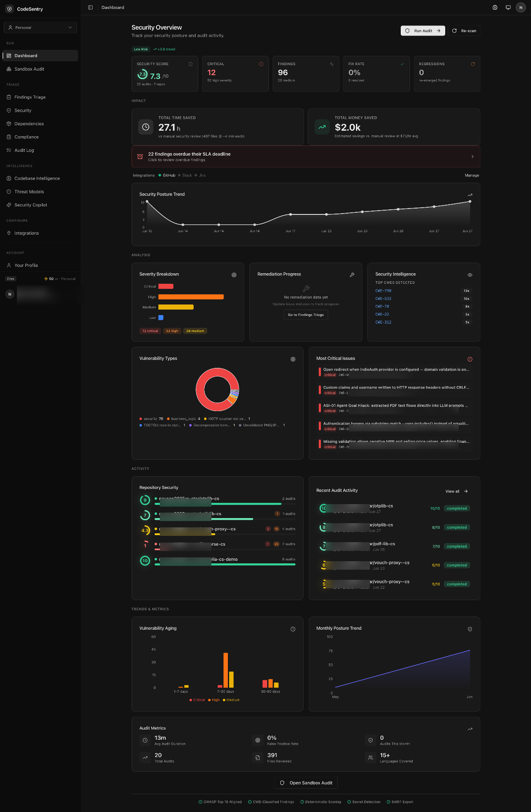Screen dimensions: 531x812
Task: Open the IndieAuth open redirect issue
Action: [x=394, y=372]
